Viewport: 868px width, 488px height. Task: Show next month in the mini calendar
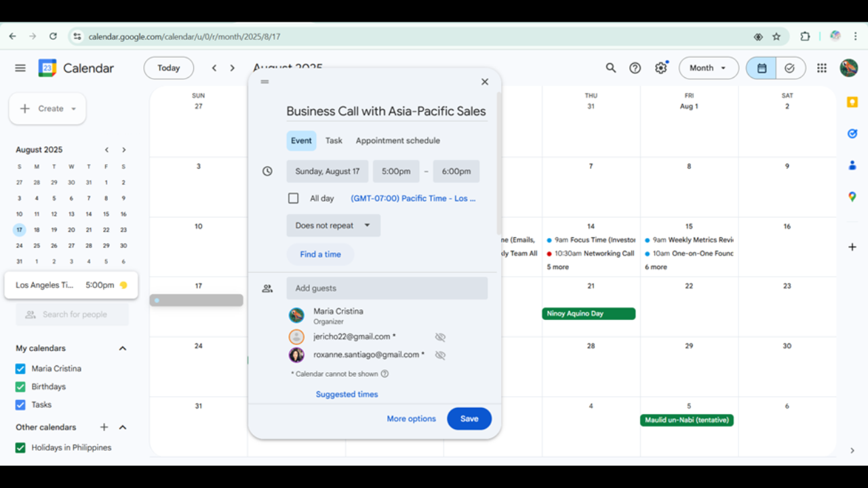tap(124, 150)
